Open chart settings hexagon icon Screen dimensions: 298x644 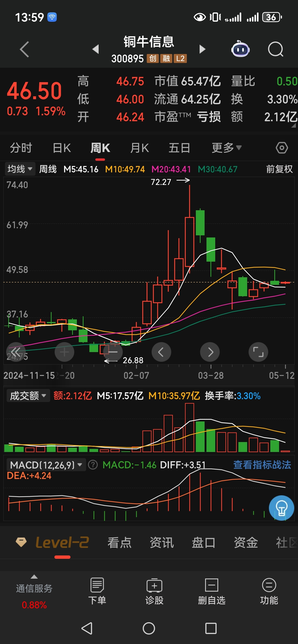click(x=282, y=148)
